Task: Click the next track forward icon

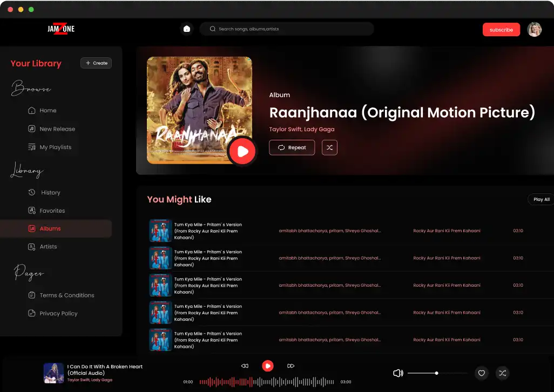Action: tap(290, 366)
